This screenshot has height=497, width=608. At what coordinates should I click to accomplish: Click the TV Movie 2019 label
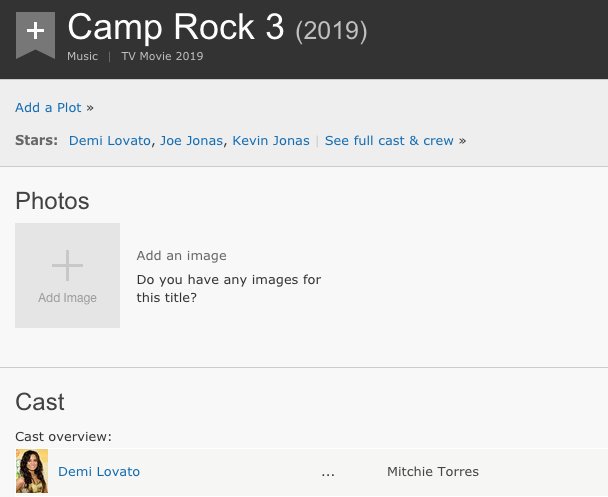162,56
